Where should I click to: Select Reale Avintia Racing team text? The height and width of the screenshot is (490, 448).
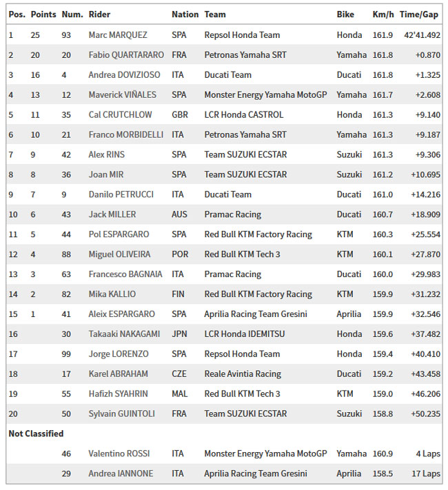[x=243, y=374]
